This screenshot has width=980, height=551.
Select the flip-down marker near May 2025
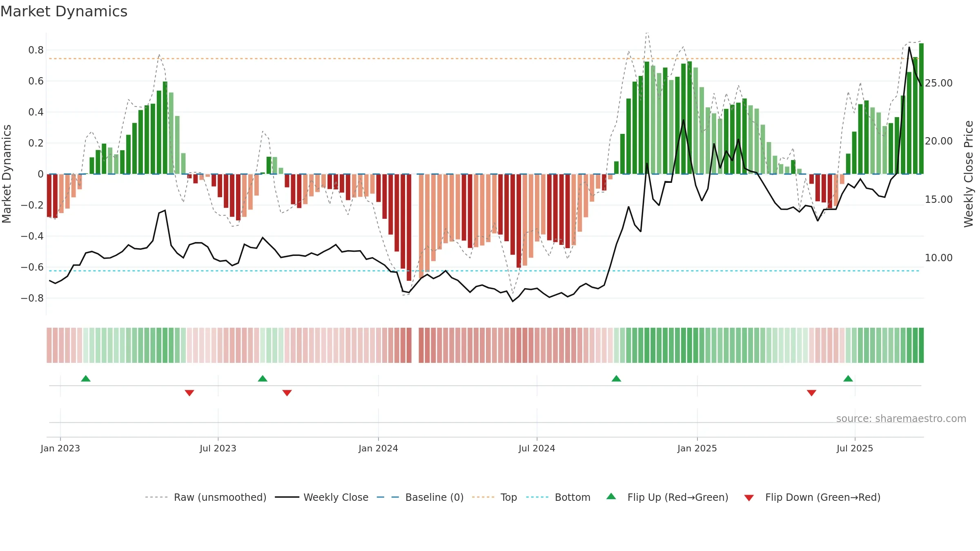click(811, 393)
